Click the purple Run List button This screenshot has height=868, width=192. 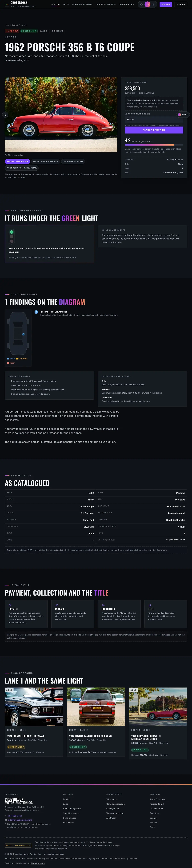tap(166, 4)
